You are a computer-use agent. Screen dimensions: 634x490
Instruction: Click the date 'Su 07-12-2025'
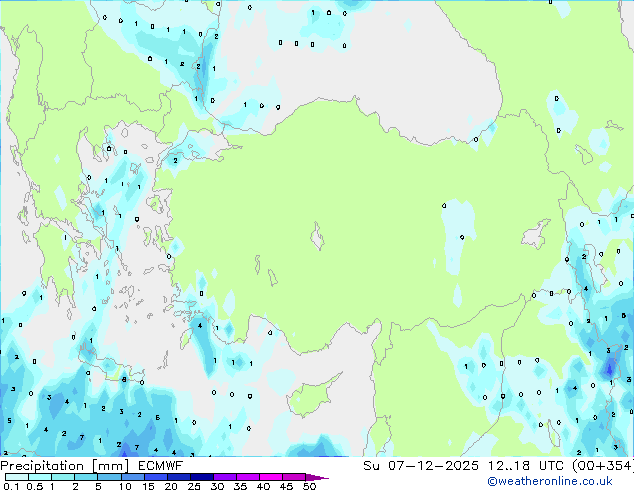pyautogui.click(x=421, y=466)
